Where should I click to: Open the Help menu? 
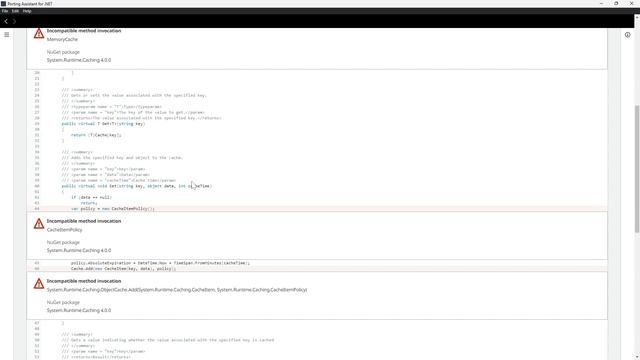click(27, 11)
